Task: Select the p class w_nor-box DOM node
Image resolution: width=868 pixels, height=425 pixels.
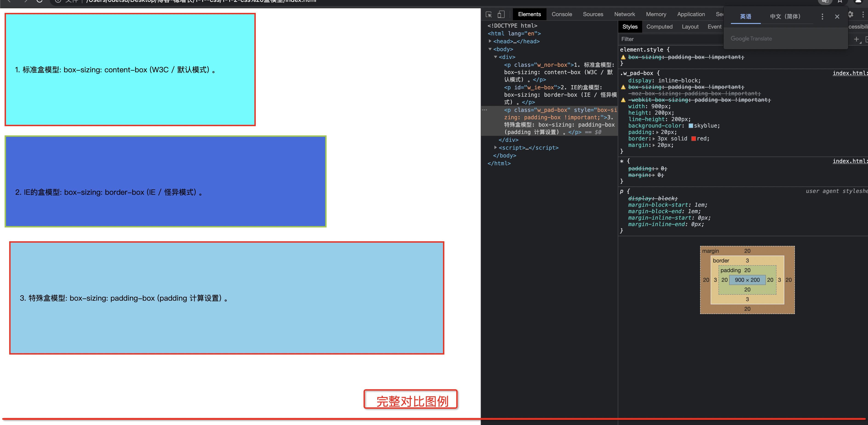Action: click(559, 72)
